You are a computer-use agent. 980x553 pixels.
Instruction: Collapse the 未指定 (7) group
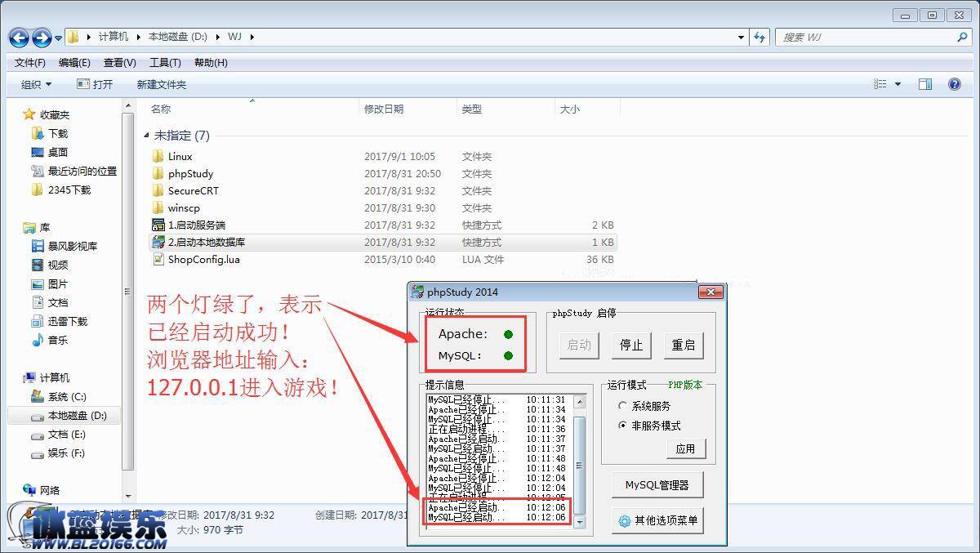(147, 136)
